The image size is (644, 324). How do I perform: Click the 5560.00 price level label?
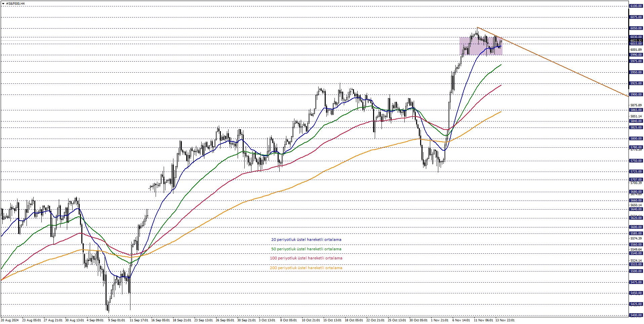pyautogui.click(x=636, y=245)
